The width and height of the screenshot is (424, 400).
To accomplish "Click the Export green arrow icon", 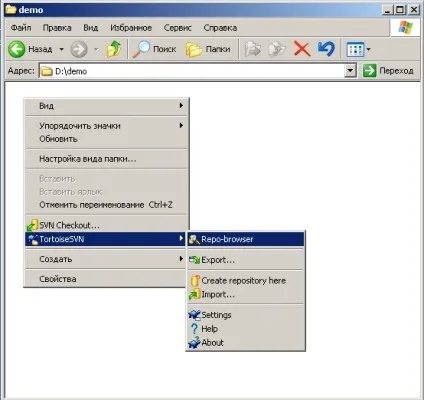I will pos(194,260).
